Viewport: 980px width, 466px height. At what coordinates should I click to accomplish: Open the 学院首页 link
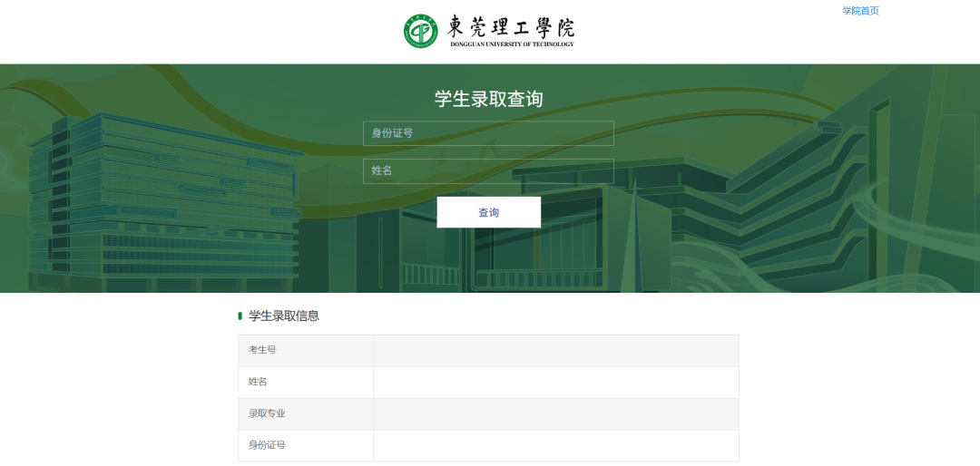pyautogui.click(x=860, y=11)
